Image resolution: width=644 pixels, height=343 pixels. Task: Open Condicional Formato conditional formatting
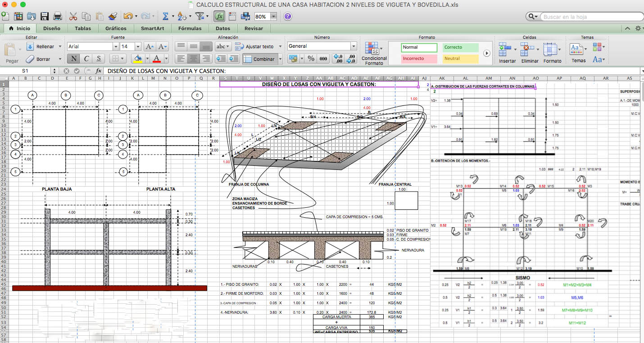374,54
